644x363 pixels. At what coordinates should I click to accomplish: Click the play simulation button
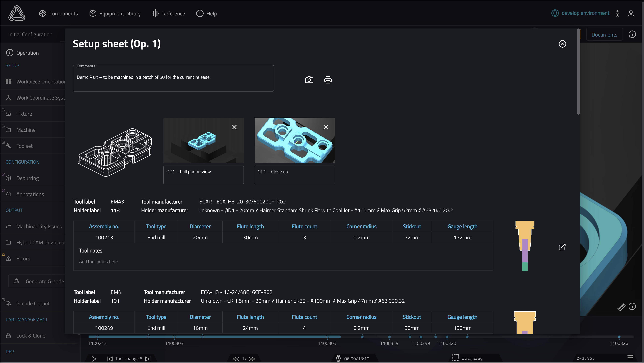coord(94,359)
